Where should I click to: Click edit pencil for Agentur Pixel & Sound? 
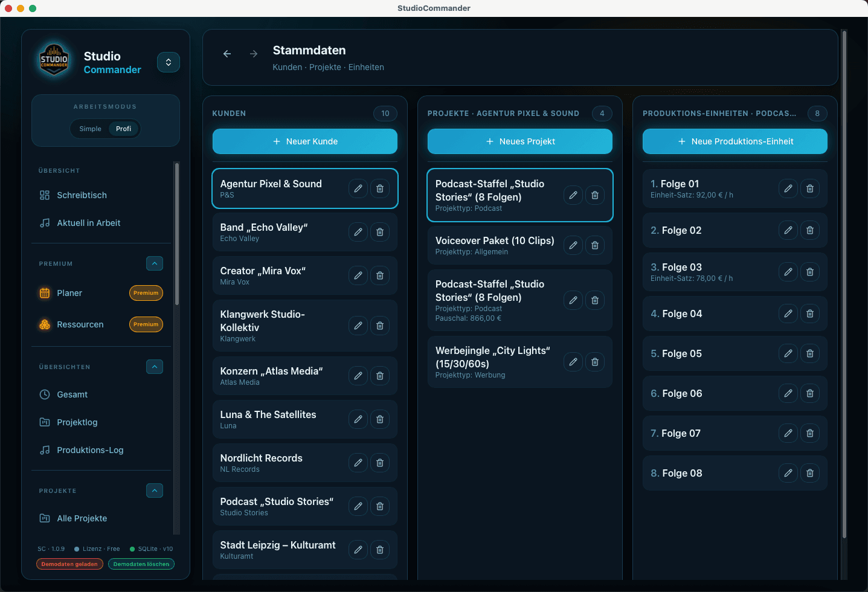coord(358,188)
